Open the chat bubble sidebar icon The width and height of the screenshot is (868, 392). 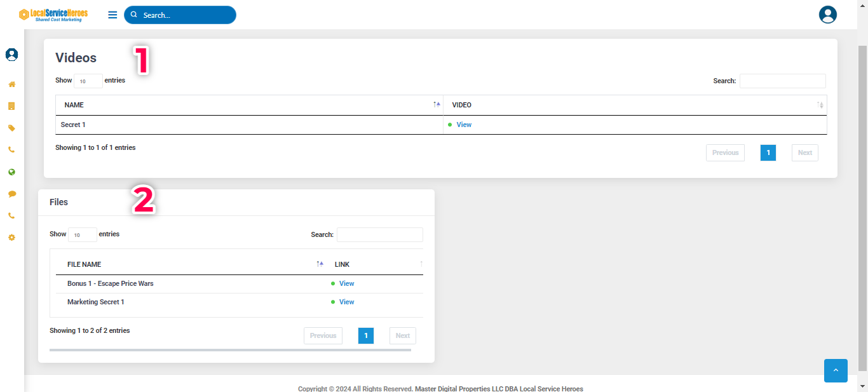click(11, 194)
